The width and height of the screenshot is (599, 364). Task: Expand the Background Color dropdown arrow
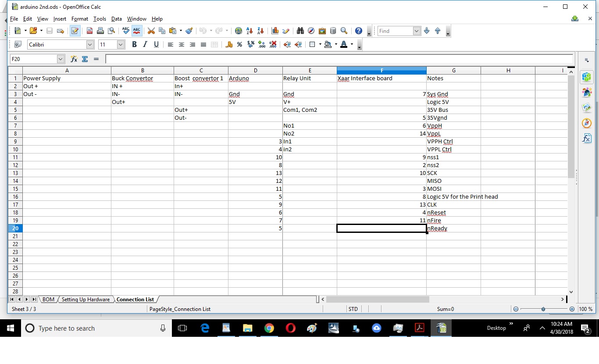tap(336, 44)
